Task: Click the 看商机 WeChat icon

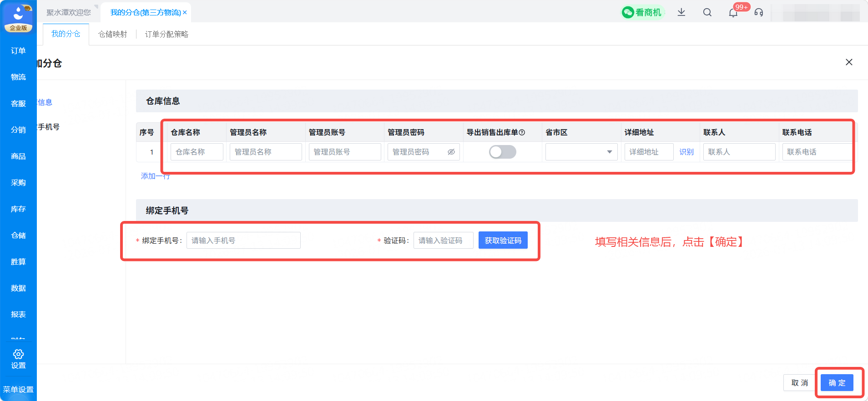Action: click(628, 12)
